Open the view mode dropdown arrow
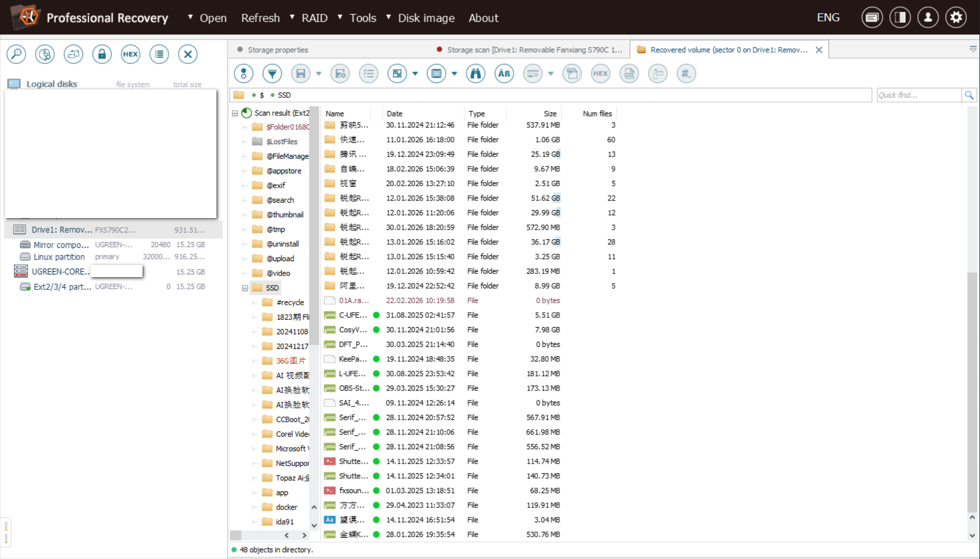The image size is (980, 559). (x=415, y=73)
